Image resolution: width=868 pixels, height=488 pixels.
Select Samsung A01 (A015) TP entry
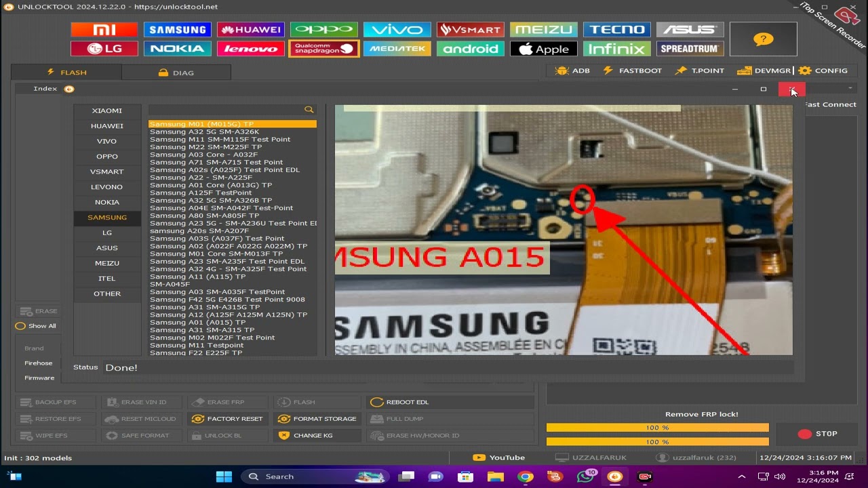pos(233,322)
